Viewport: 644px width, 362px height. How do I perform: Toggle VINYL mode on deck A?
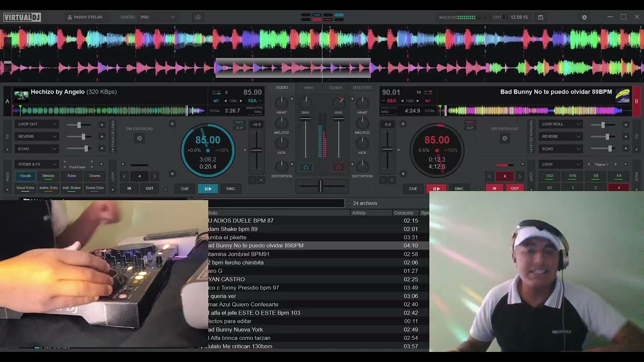239,122
